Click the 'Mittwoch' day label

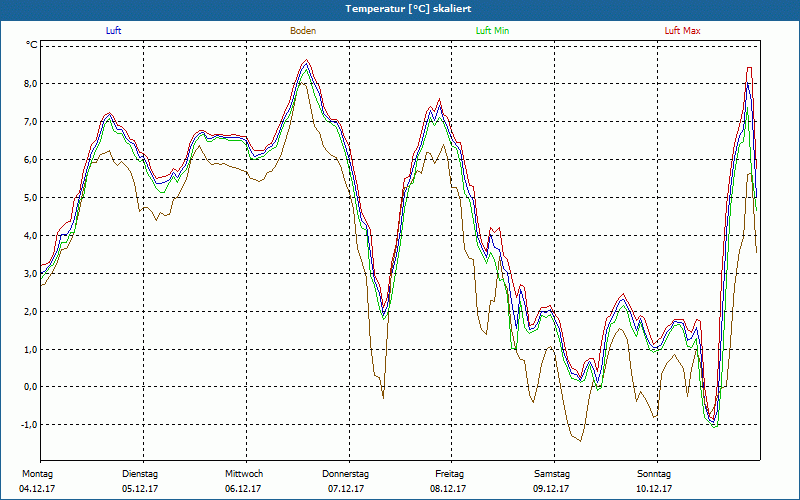(244, 474)
